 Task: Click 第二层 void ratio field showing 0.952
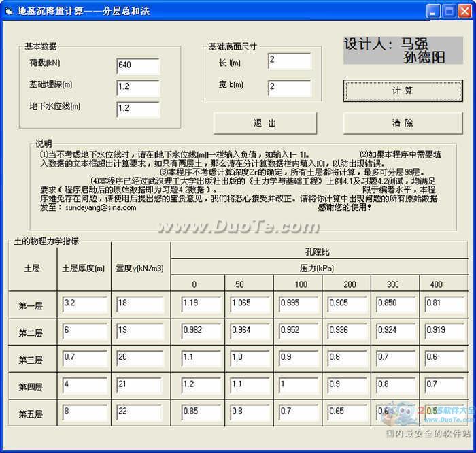point(299,331)
